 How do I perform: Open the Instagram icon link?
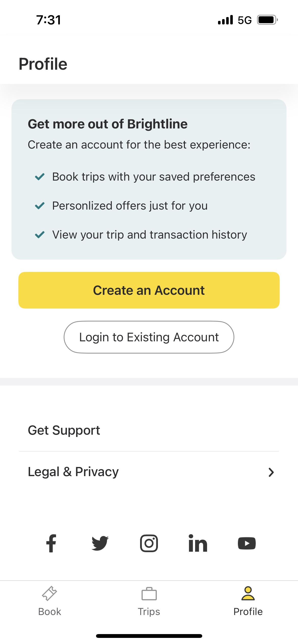point(149,543)
